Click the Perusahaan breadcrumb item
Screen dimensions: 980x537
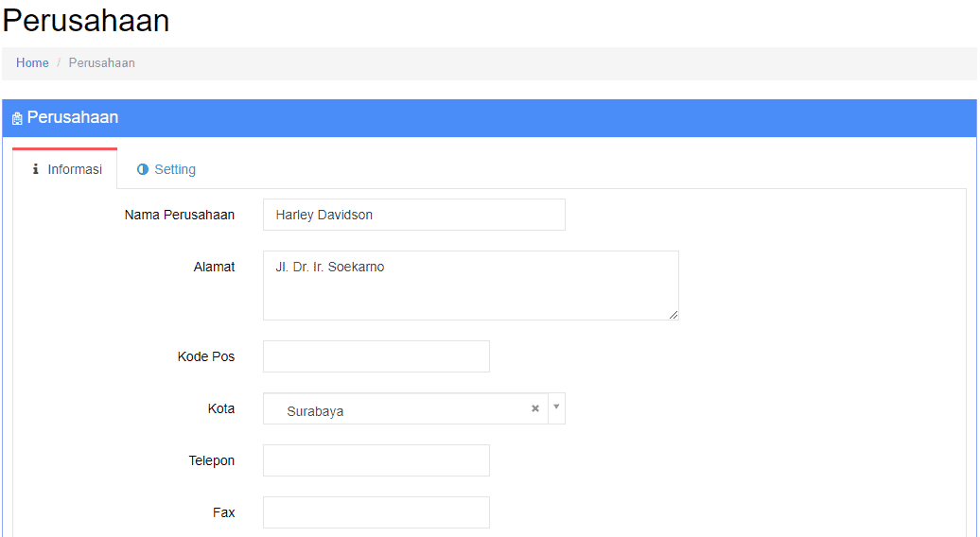[x=102, y=63]
